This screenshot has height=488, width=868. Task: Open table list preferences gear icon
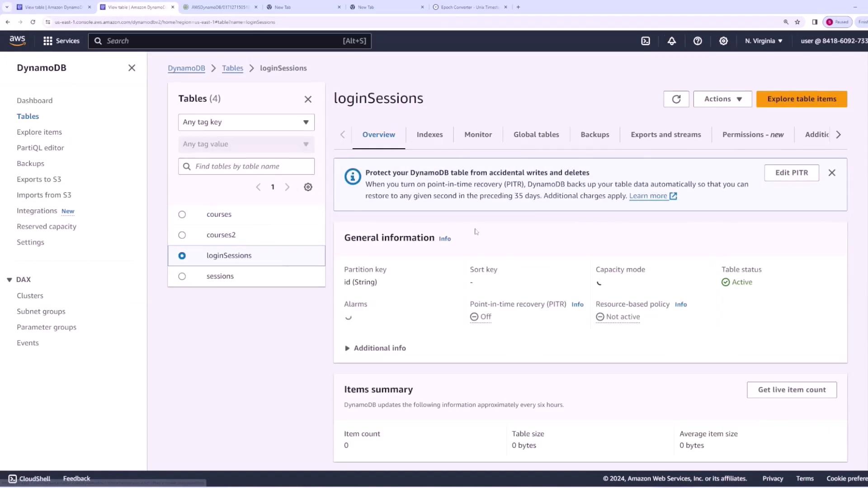click(308, 187)
